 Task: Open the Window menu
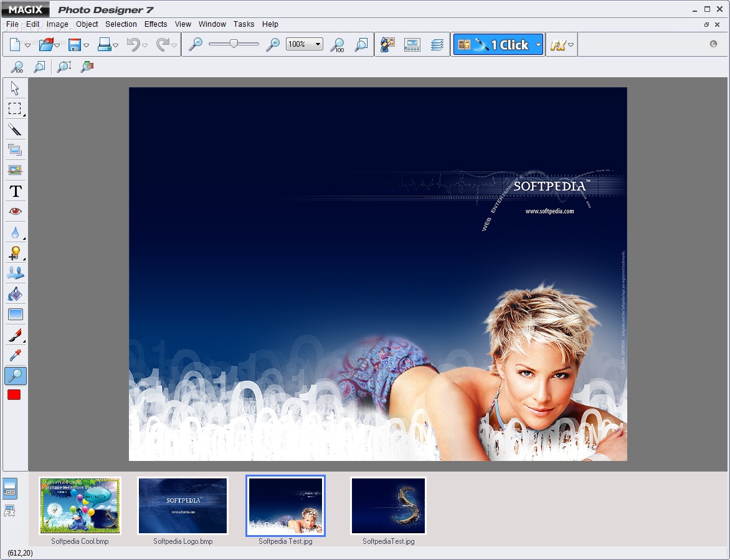[212, 24]
